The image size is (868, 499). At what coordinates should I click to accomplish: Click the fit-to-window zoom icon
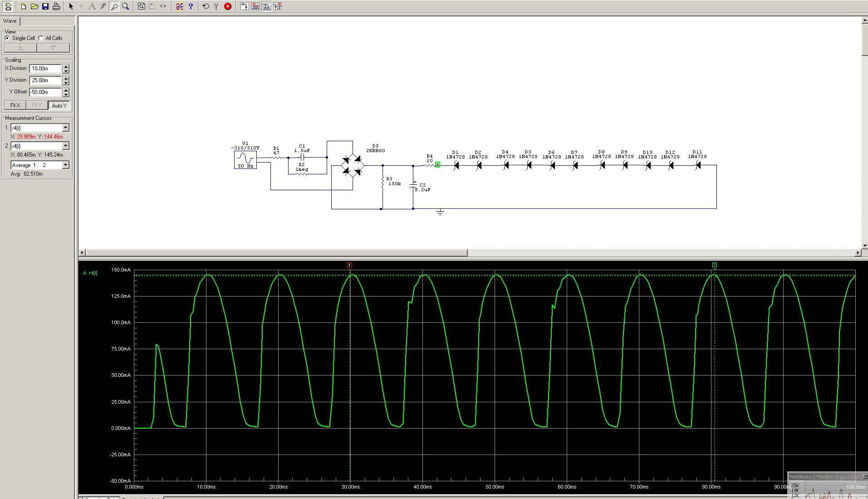tap(142, 6)
